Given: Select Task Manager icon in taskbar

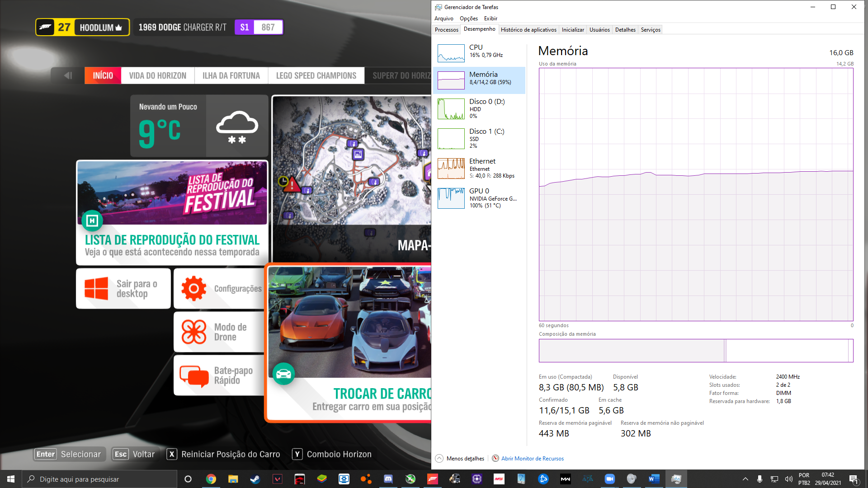Looking at the screenshot, I should coord(676,479).
